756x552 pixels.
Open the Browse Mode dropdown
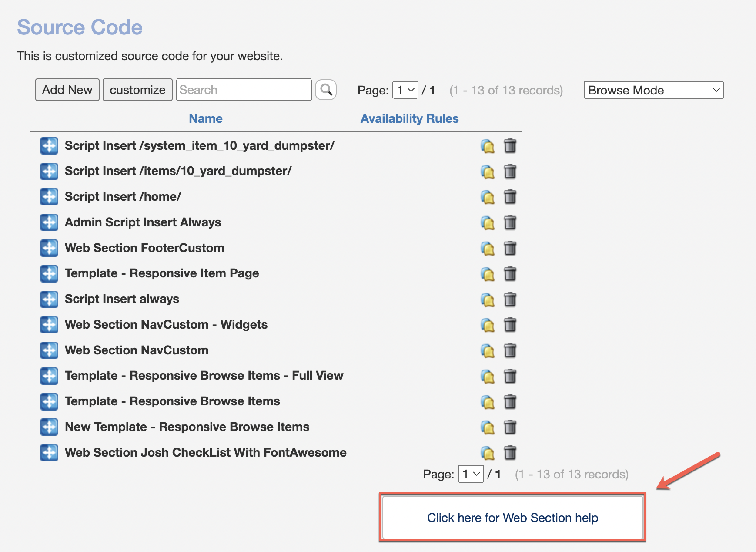point(653,90)
